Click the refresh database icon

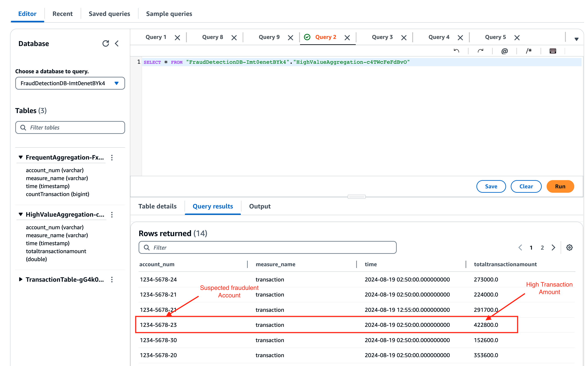[x=106, y=44]
